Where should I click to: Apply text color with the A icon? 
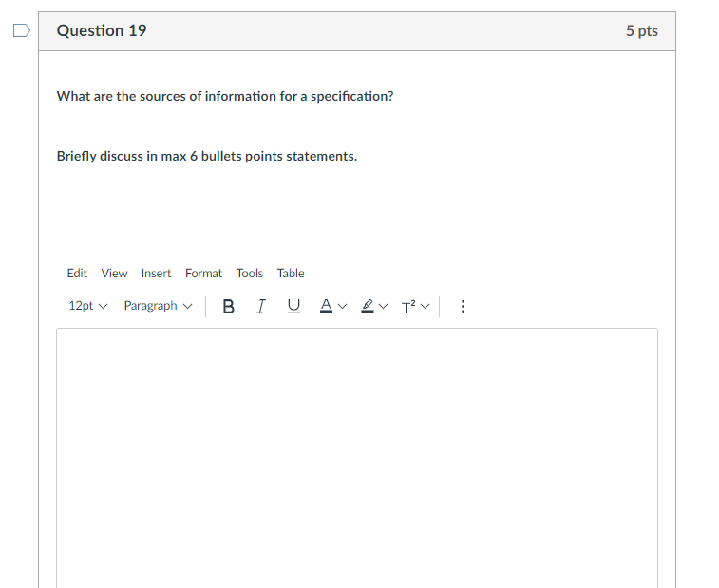326,307
